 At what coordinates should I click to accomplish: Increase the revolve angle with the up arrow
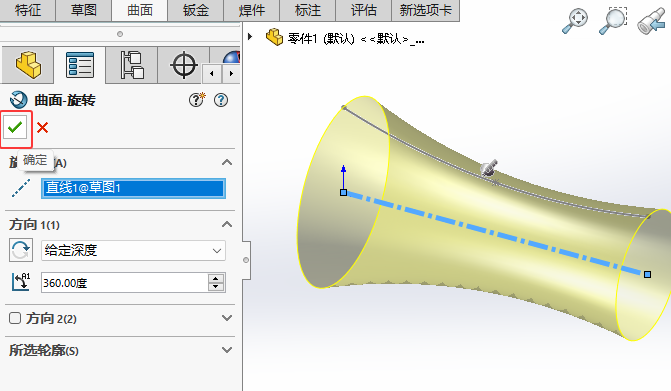pos(216,278)
